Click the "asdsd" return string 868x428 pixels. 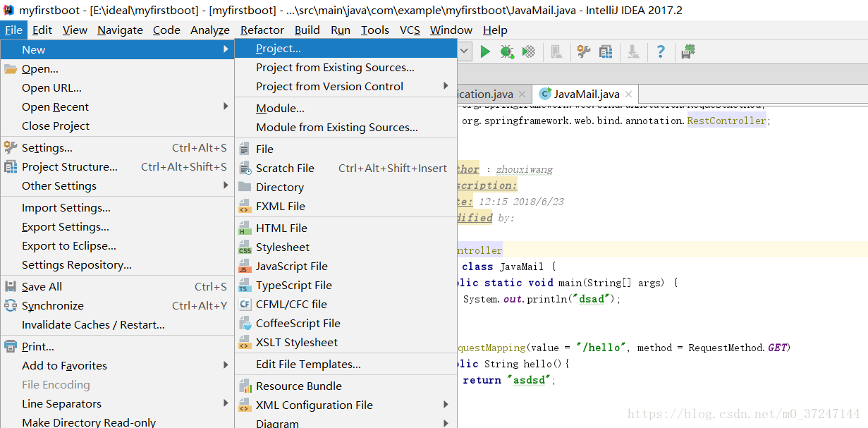(529, 380)
